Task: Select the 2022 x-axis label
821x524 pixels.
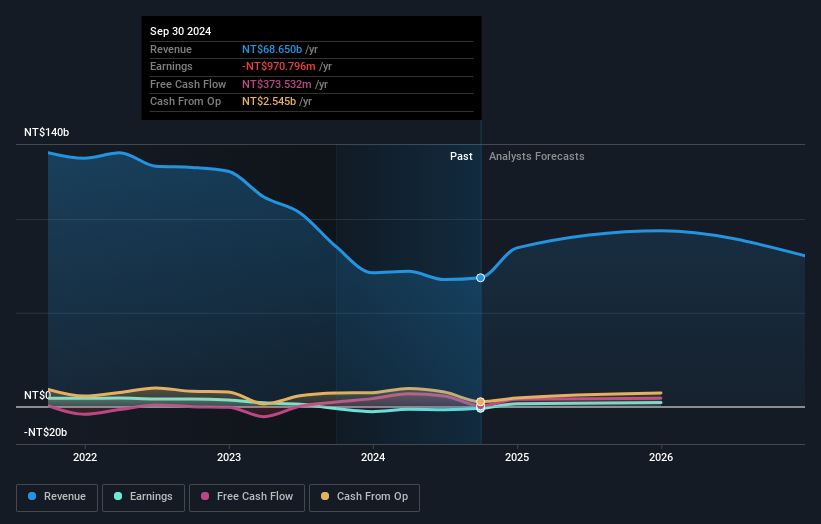Action: (x=85, y=457)
